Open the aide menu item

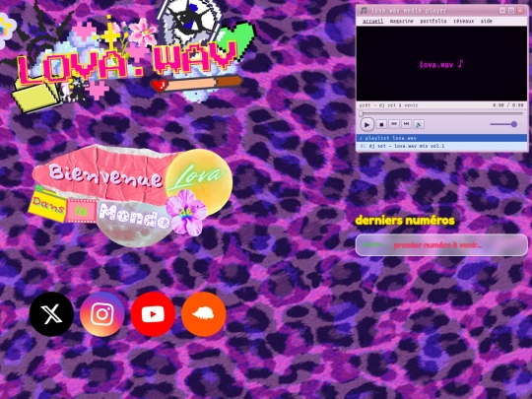pos(487,21)
